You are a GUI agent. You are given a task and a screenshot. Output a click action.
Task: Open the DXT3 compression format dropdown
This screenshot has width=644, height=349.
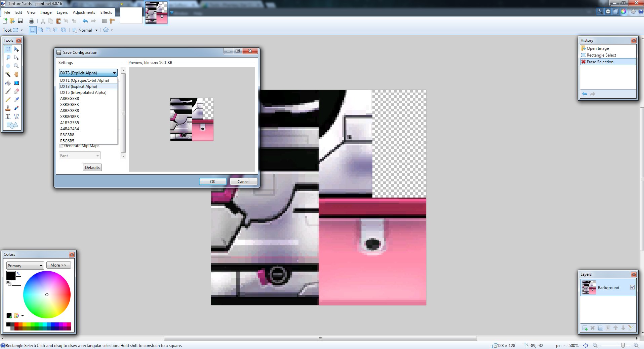point(88,73)
